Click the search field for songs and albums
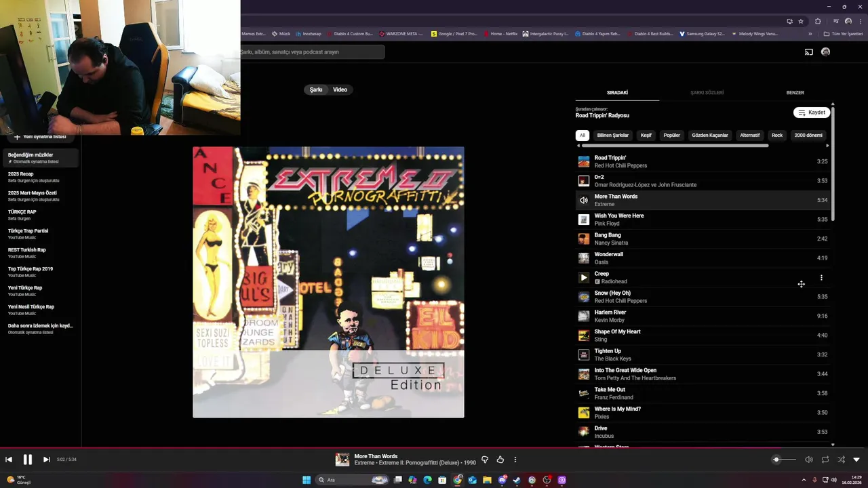868x488 pixels. [x=312, y=52]
